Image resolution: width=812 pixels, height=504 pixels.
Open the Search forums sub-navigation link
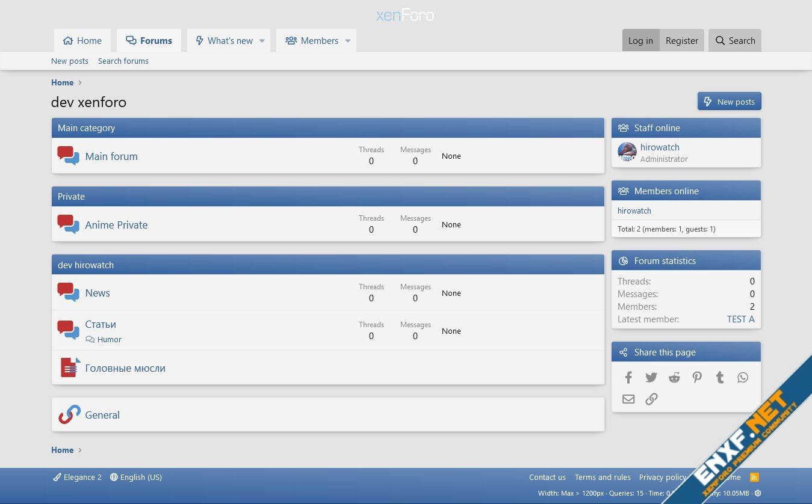click(123, 61)
